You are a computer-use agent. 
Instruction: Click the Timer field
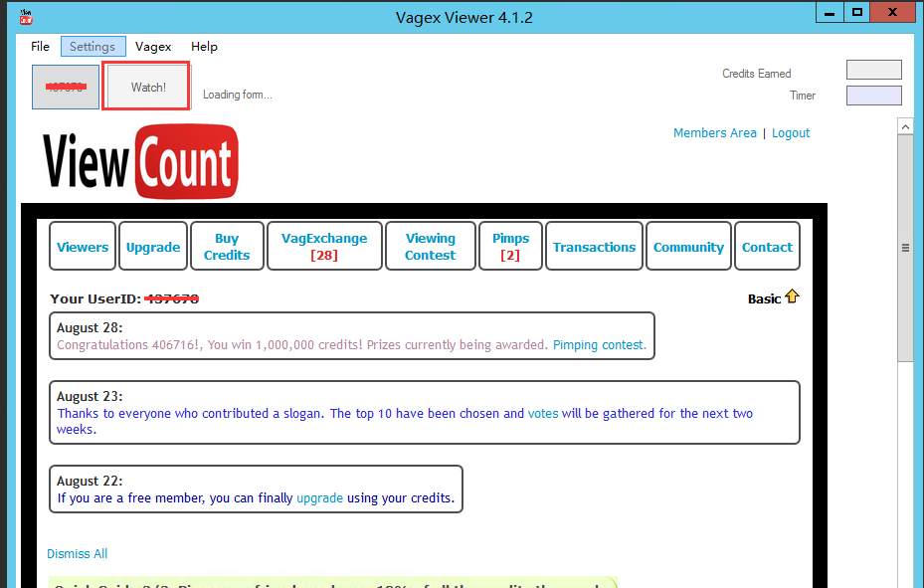(x=874, y=96)
